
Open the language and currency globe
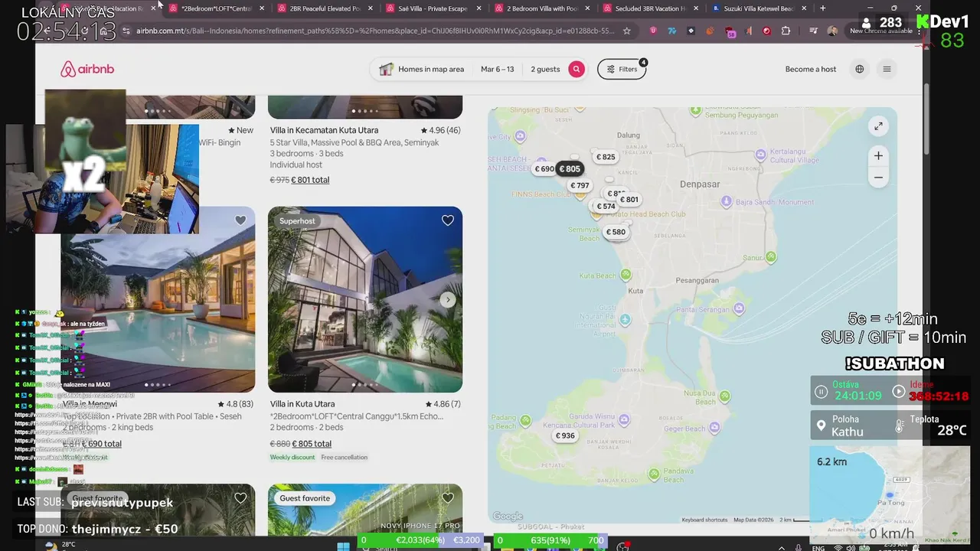click(860, 69)
